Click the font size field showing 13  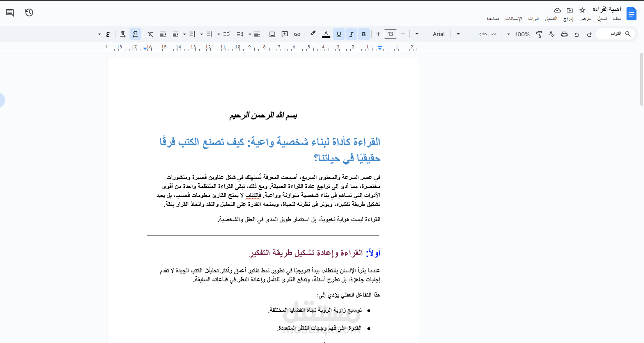390,34
